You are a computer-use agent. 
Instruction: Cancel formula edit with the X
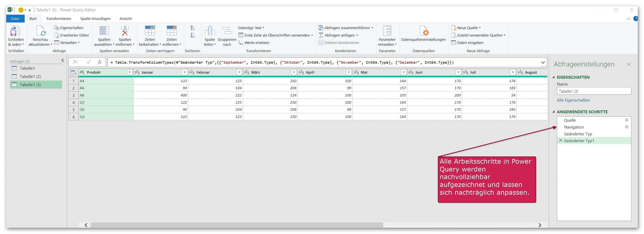tap(75, 62)
